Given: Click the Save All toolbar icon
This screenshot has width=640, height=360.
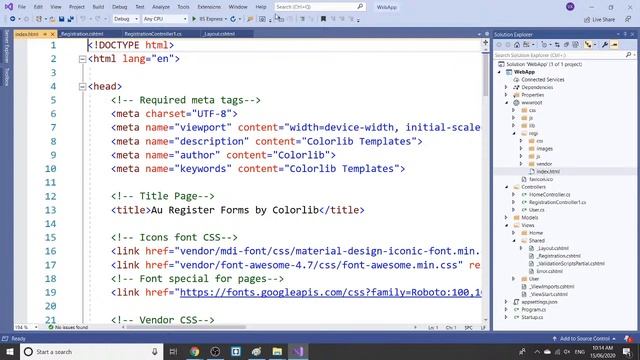Looking at the screenshot, I should (71, 19).
